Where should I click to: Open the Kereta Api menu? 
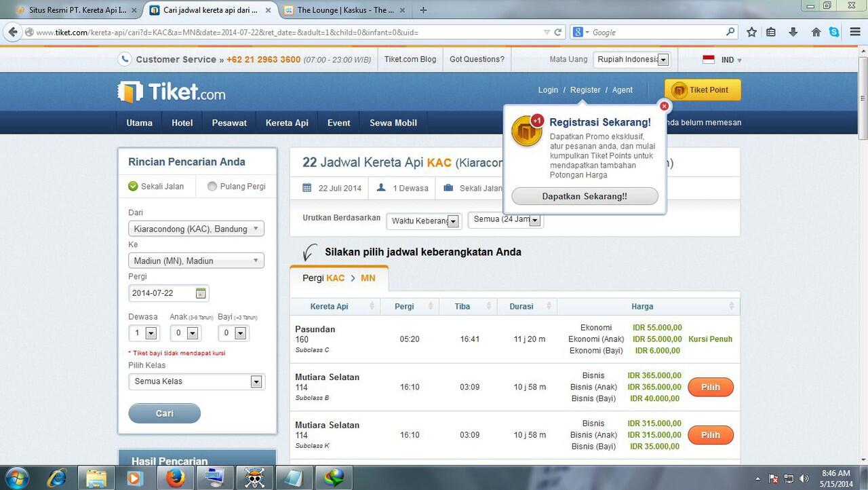tap(287, 123)
